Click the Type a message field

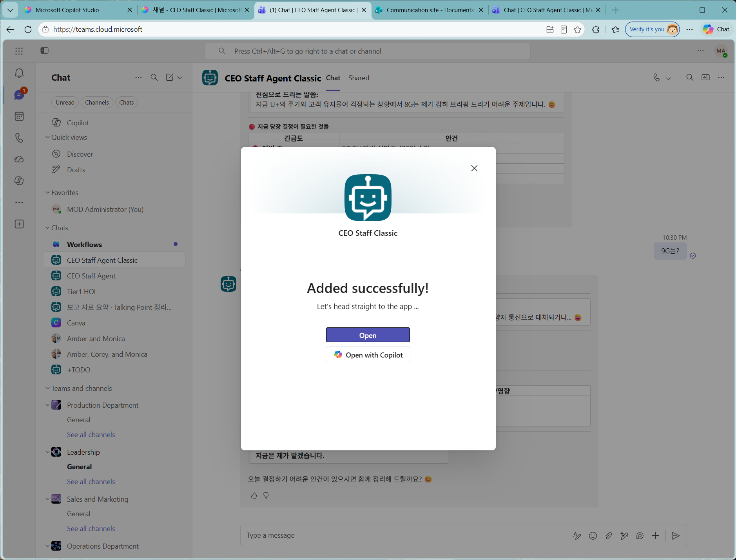pos(406,535)
